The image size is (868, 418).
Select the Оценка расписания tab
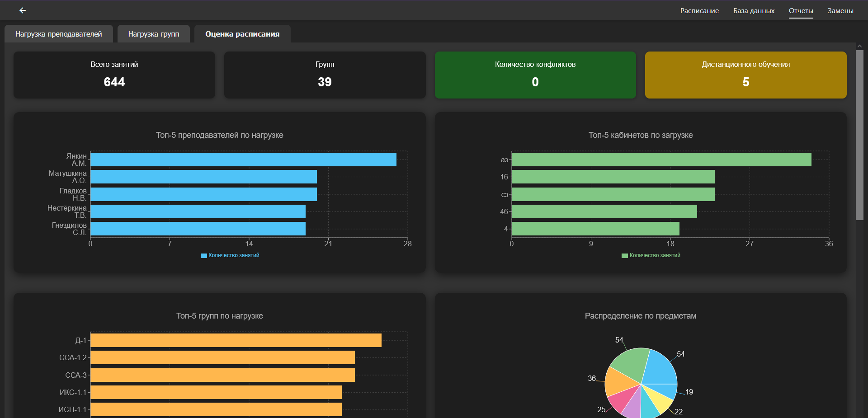[242, 34]
